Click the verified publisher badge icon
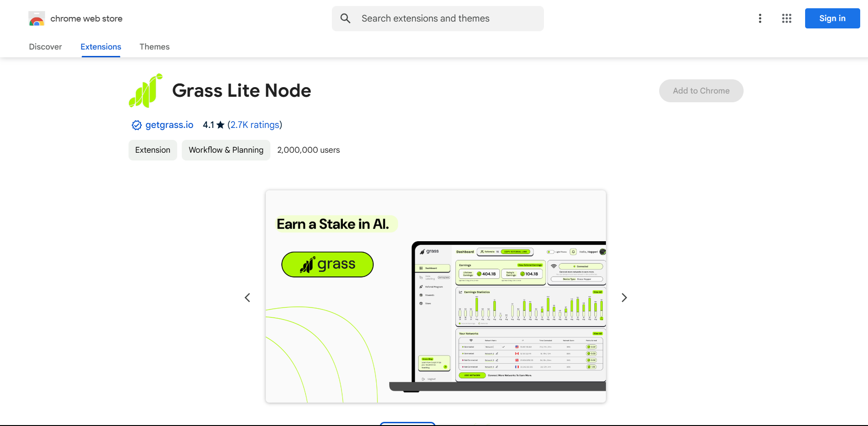Image resolution: width=868 pixels, height=426 pixels. click(136, 125)
